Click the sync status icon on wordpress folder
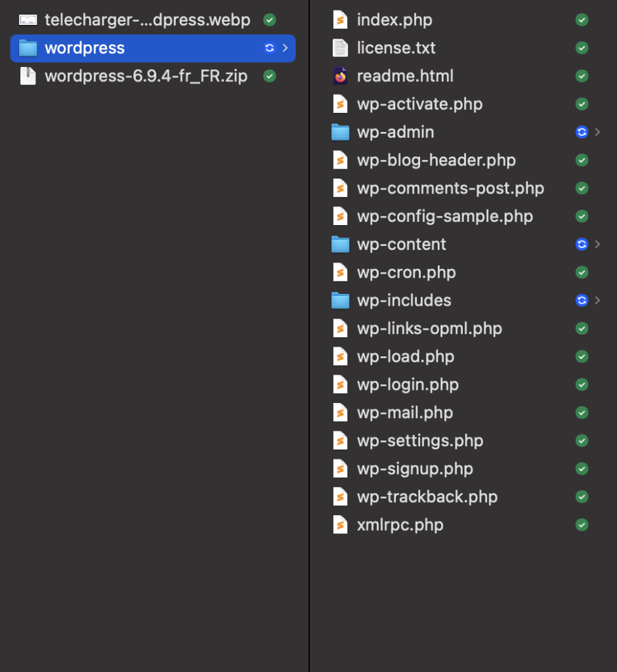This screenshot has height=672, width=617. pos(269,48)
